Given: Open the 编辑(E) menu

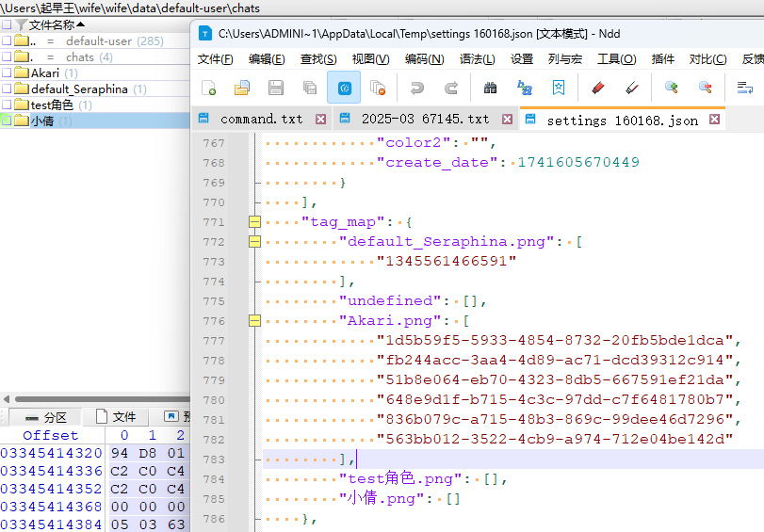Looking at the screenshot, I should pos(267,59).
